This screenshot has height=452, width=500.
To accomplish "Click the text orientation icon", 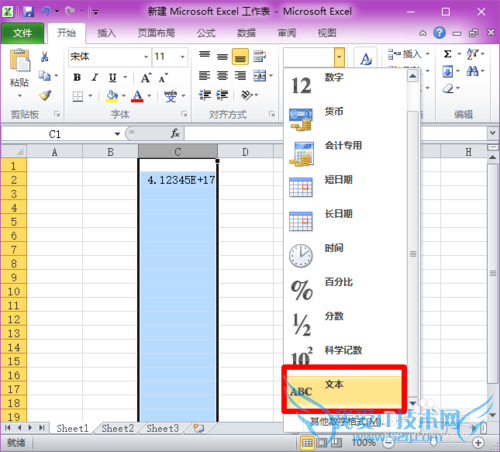I will tap(247, 95).
